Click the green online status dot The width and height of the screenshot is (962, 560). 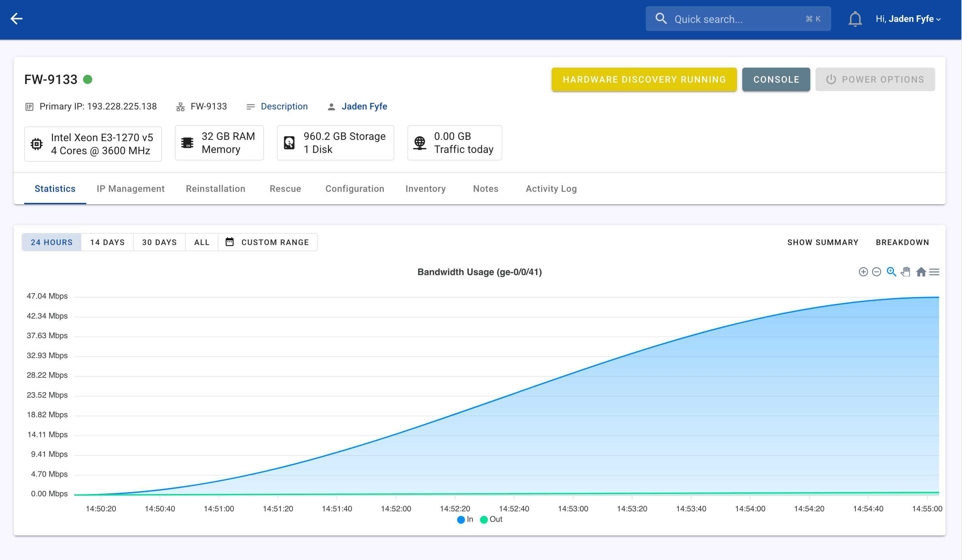88,79
